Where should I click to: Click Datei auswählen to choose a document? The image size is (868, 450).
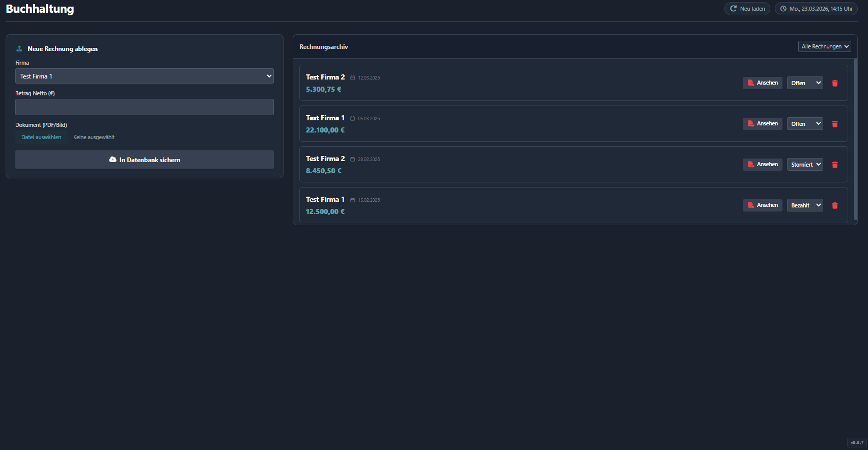tap(41, 137)
